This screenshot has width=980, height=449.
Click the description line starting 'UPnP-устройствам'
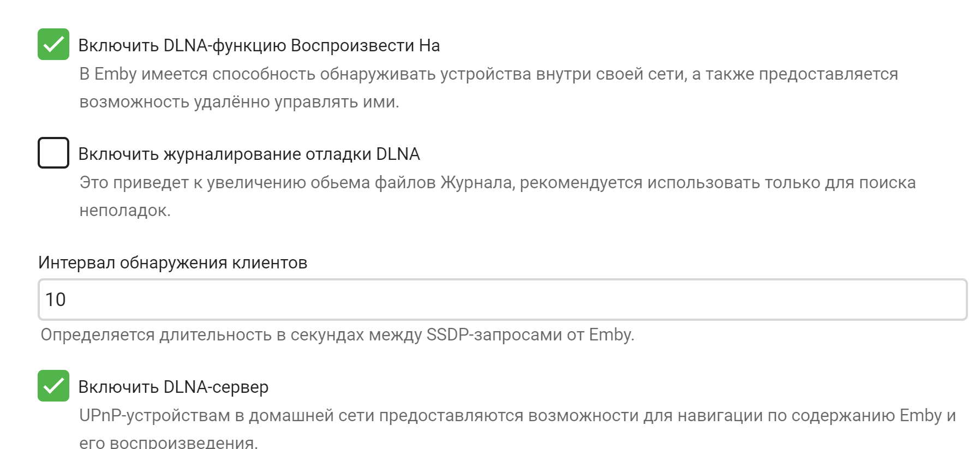[517, 415]
